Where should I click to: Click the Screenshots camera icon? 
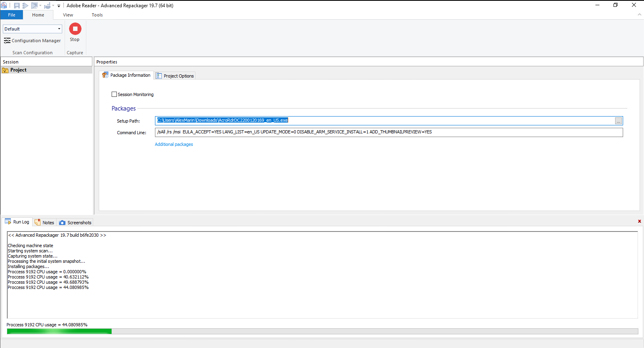coord(62,223)
